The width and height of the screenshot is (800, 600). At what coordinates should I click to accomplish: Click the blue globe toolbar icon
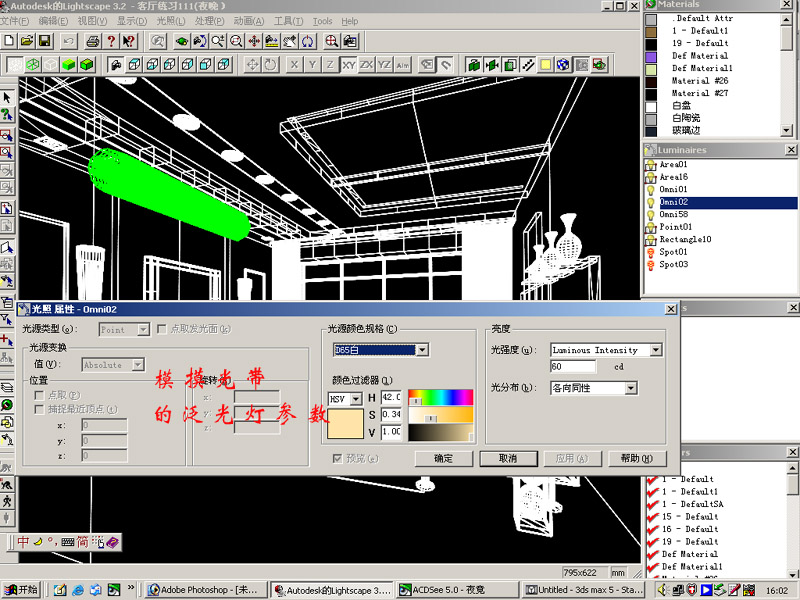(563, 65)
